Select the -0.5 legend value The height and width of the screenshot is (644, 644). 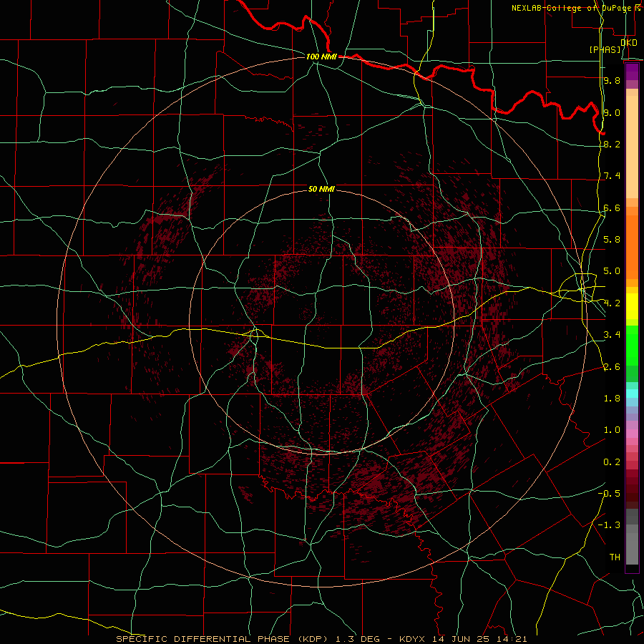tap(609, 494)
